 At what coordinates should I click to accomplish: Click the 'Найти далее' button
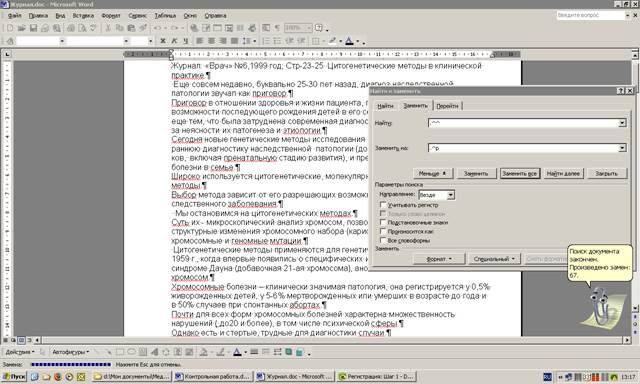coord(563,173)
